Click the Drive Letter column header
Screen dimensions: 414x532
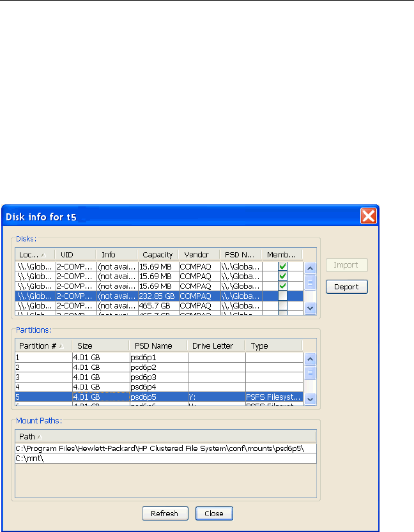pos(216,346)
